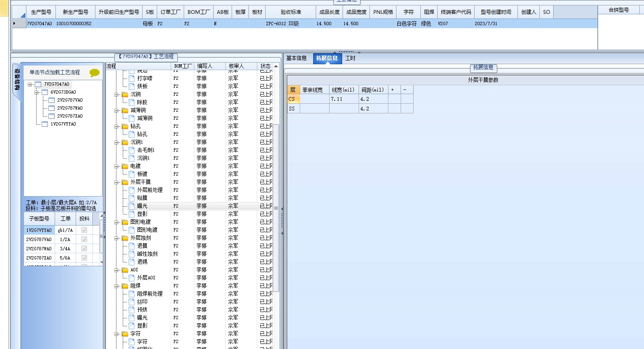Click the 贴膜 step document icon
Image resolution: width=644 pixels, height=349 pixels.
click(132, 198)
